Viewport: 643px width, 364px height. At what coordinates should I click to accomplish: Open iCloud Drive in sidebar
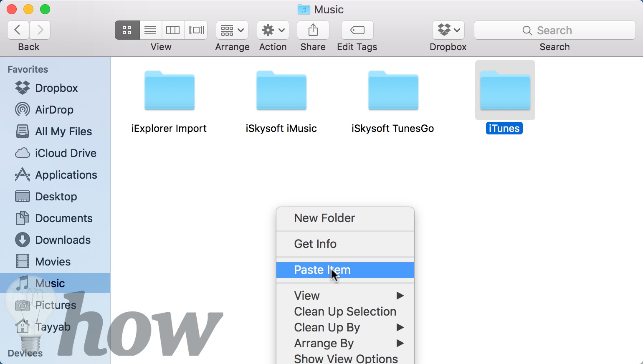click(x=55, y=153)
